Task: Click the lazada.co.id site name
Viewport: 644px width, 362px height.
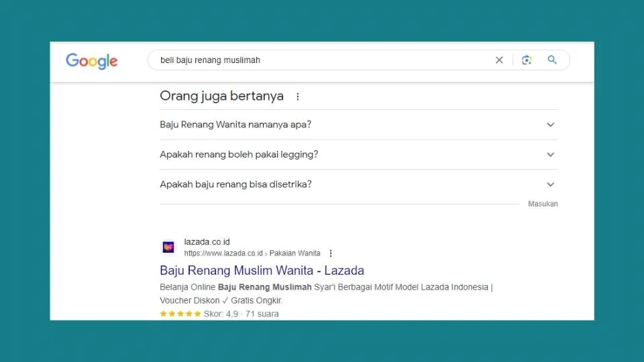Action: click(207, 242)
